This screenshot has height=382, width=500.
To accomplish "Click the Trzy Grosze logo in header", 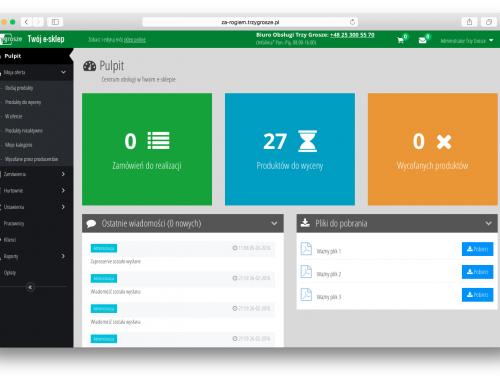I will (11, 39).
